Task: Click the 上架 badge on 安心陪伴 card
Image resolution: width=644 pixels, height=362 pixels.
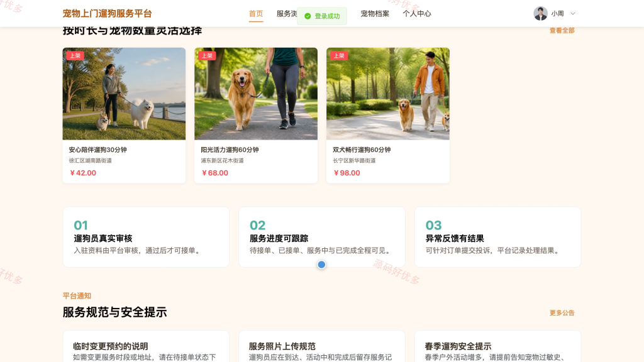Action: coord(75,56)
